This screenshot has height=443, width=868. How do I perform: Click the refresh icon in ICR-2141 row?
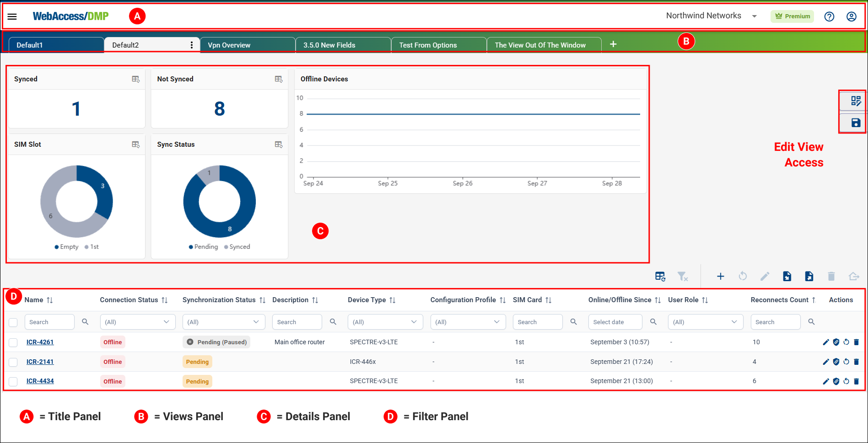(846, 362)
